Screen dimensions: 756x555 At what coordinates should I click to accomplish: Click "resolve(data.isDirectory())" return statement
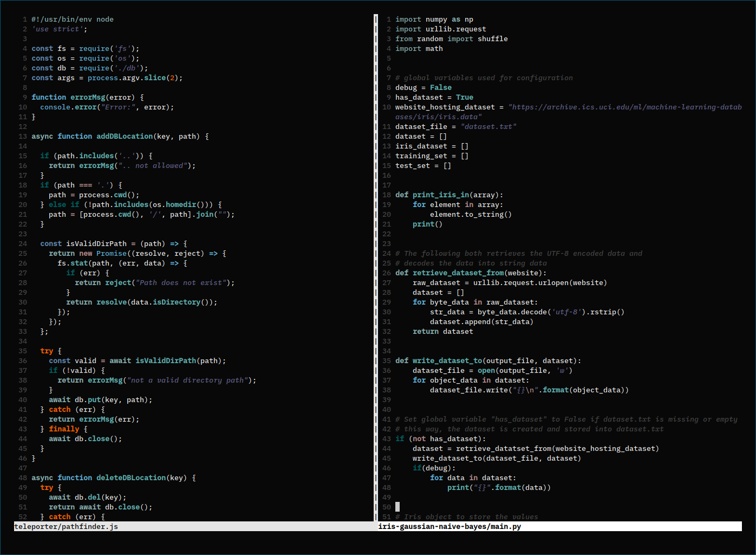155,302
